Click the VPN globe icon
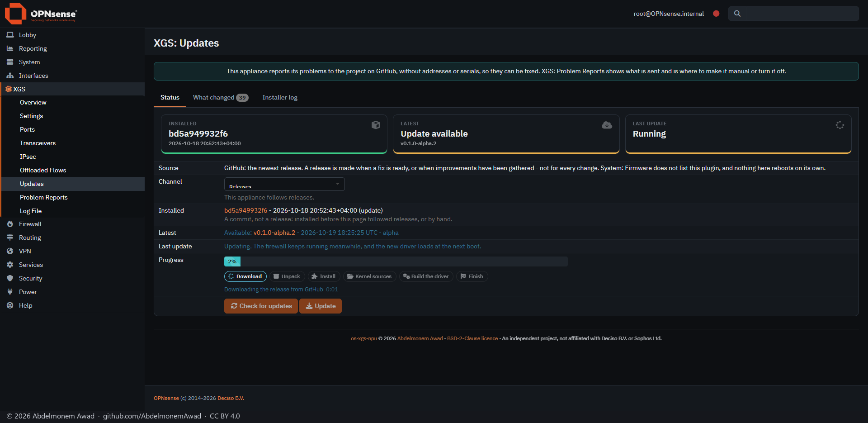Viewport: 868px width, 423px height. (10, 251)
